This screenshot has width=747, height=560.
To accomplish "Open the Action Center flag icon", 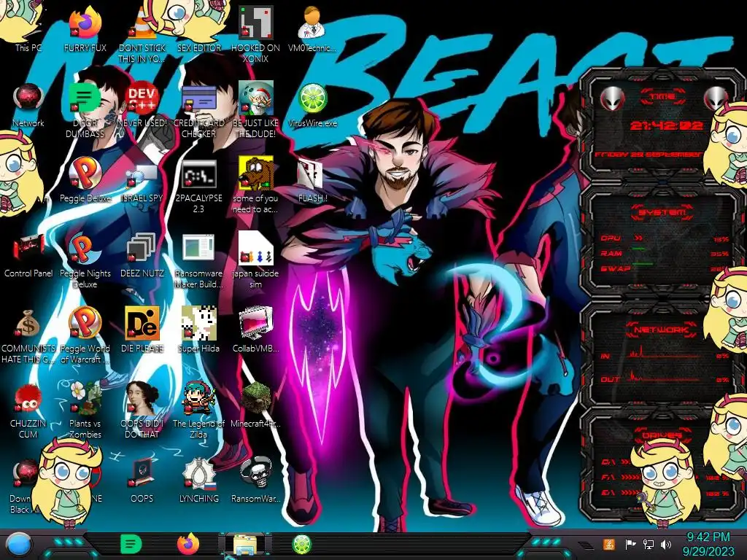I will click(x=631, y=544).
